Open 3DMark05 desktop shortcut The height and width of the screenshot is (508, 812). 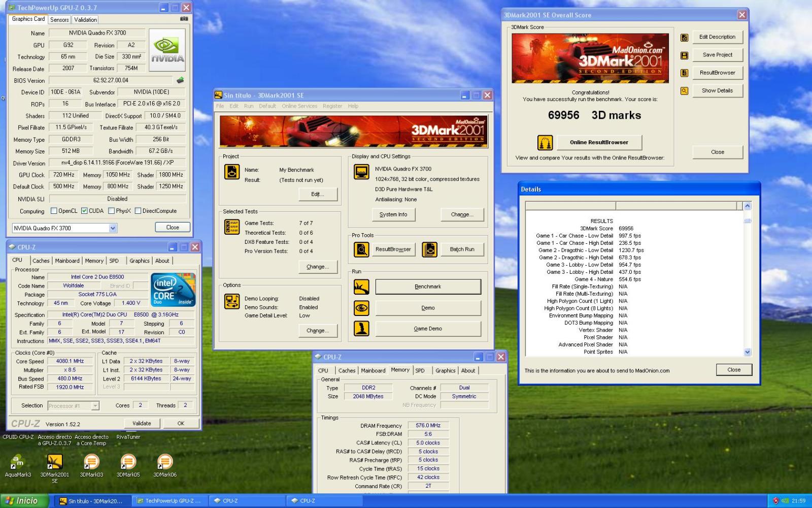(128, 466)
